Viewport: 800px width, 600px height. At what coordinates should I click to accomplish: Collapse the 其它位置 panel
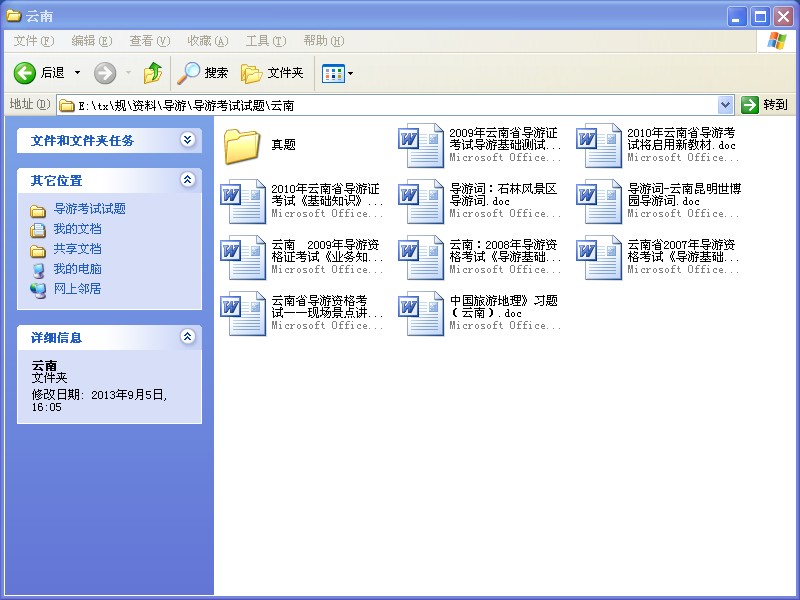(x=188, y=179)
